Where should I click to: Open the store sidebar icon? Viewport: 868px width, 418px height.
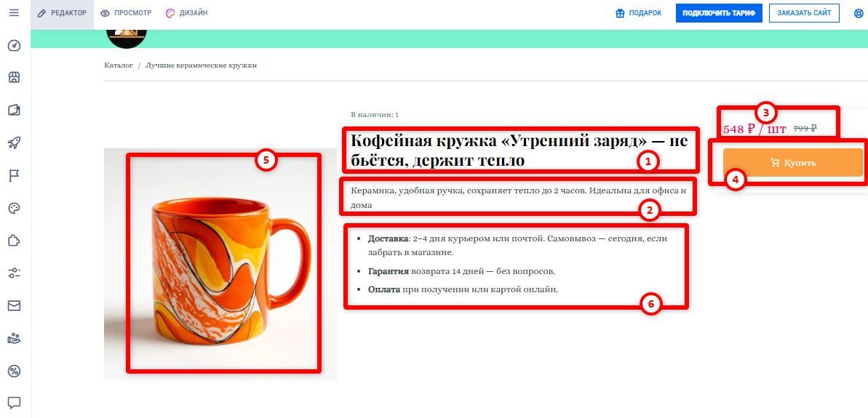click(x=14, y=78)
